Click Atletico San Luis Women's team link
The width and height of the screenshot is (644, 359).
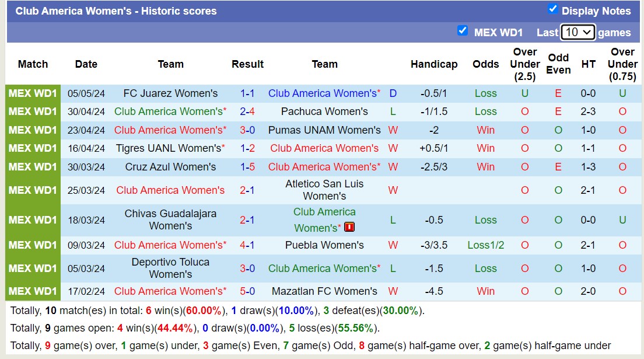[x=324, y=190]
